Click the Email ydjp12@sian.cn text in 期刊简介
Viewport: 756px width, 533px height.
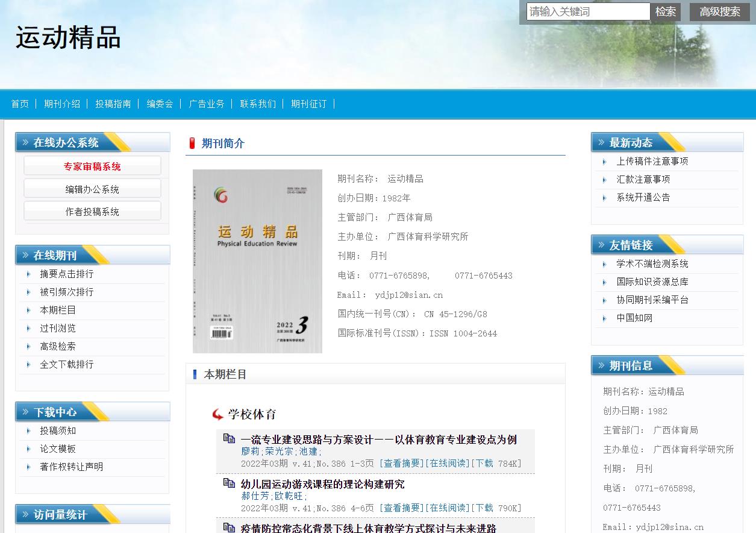pyautogui.click(x=390, y=295)
